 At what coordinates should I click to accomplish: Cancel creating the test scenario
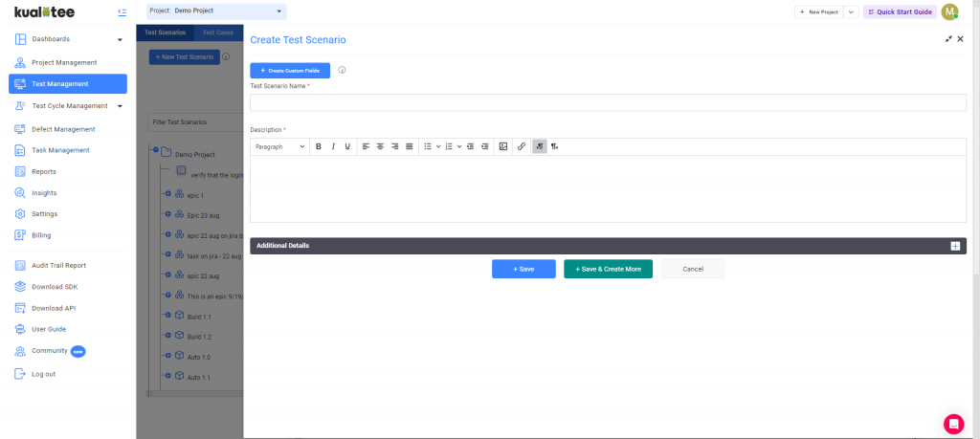click(x=693, y=269)
